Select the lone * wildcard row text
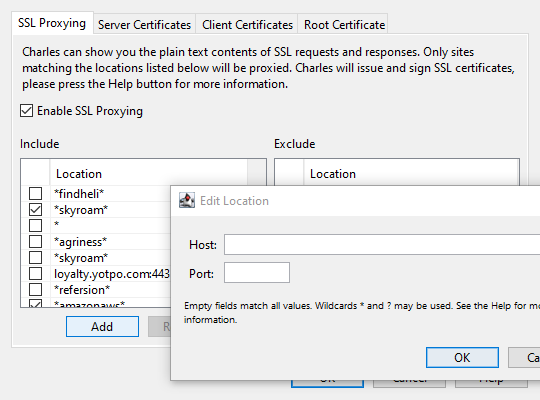Image resolution: width=540 pixels, height=400 pixels. (x=56, y=224)
